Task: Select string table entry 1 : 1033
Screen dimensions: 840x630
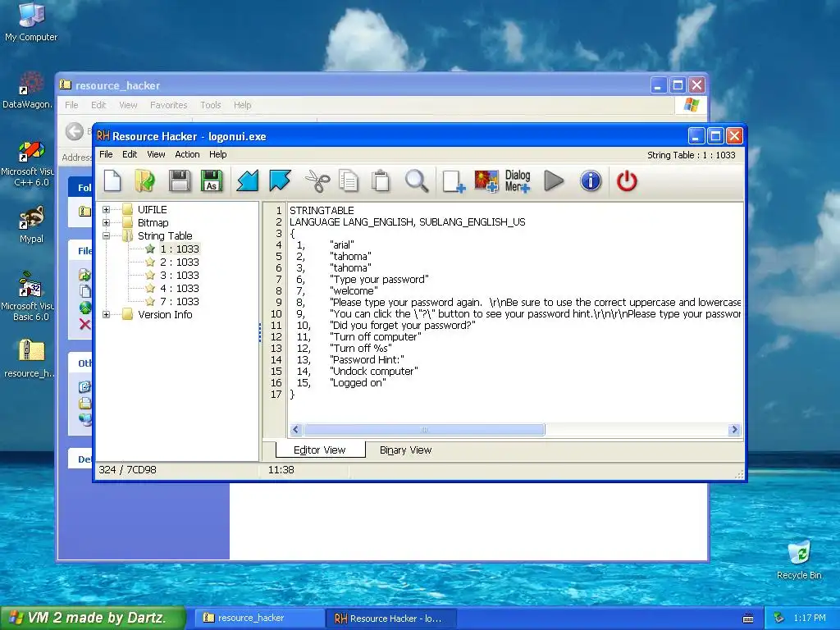Action: [x=180, y=249]
